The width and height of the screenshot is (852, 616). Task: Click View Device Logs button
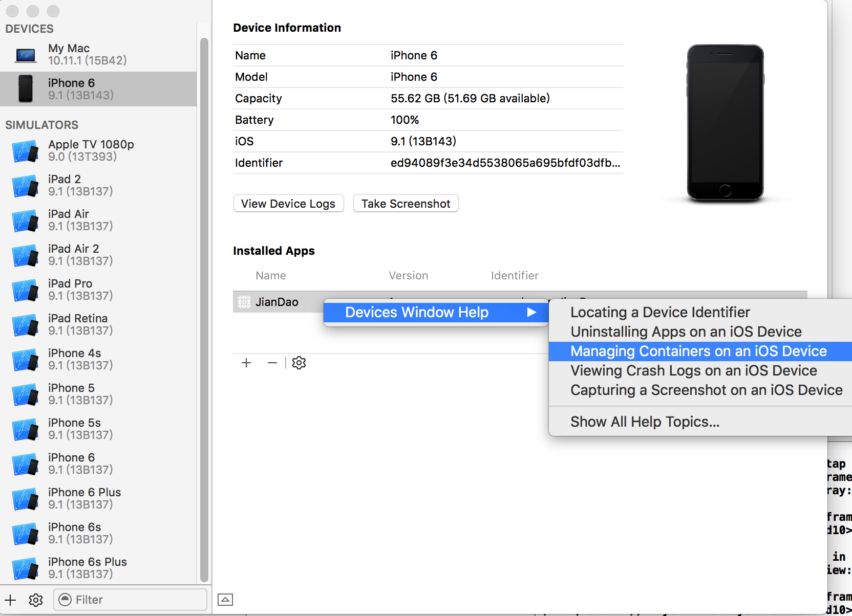click(x=288, y=204)
